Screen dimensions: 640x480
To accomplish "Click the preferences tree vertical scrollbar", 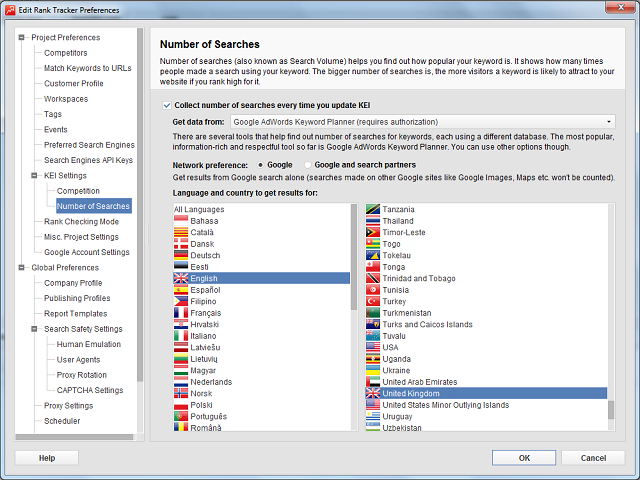I will [140, 204].
